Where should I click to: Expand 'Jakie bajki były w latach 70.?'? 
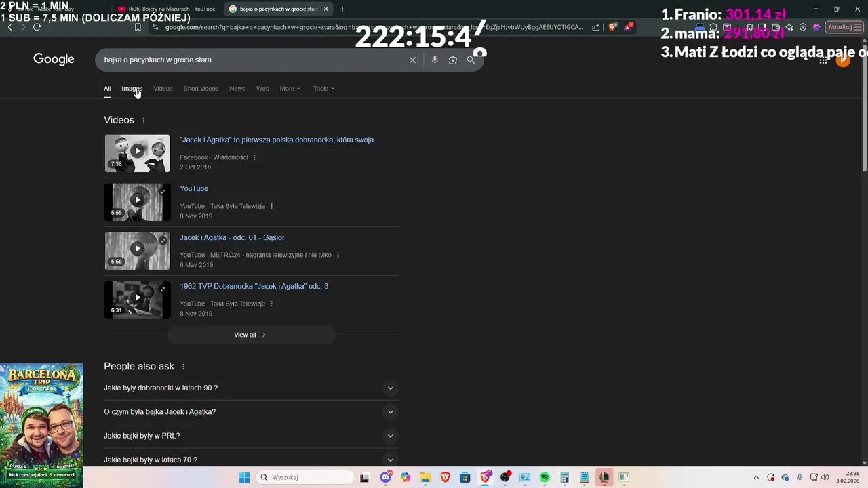tap(251, 460)
